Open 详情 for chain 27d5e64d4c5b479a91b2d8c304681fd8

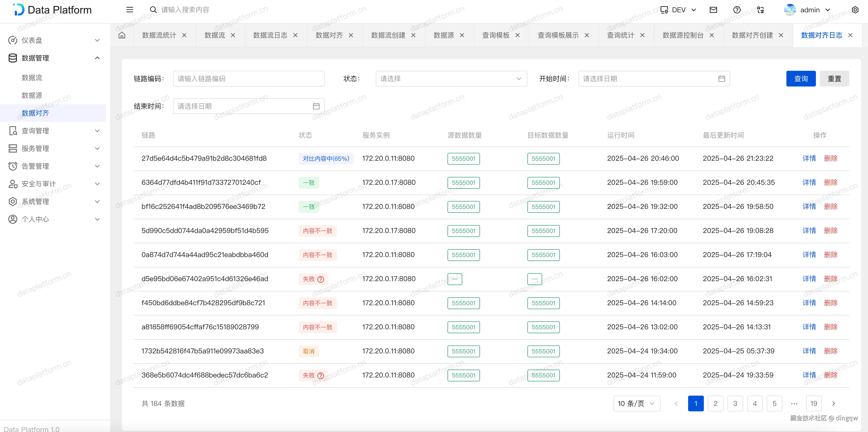point(809,158)
